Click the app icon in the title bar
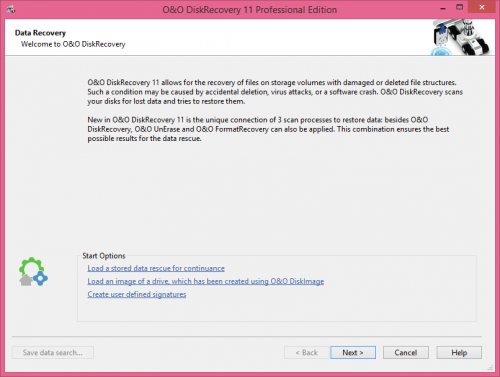The height and width of the screenshot is (377, 500). [11, 9]
